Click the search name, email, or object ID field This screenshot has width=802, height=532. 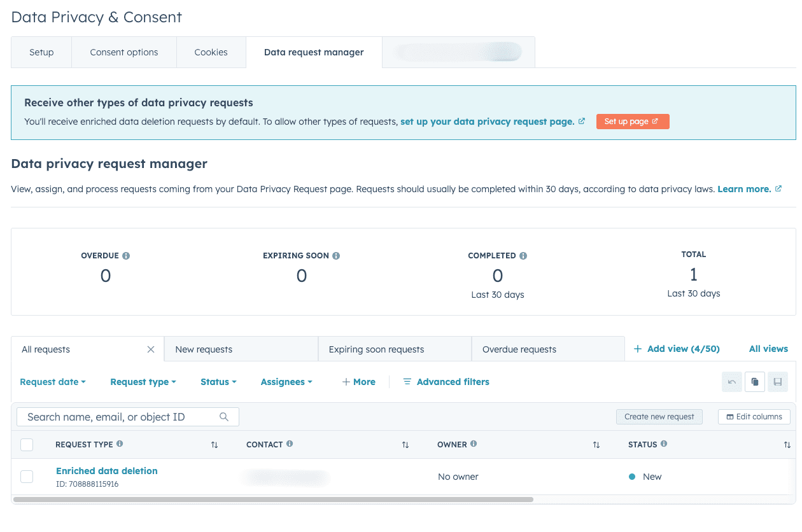(x=115, y=416)
